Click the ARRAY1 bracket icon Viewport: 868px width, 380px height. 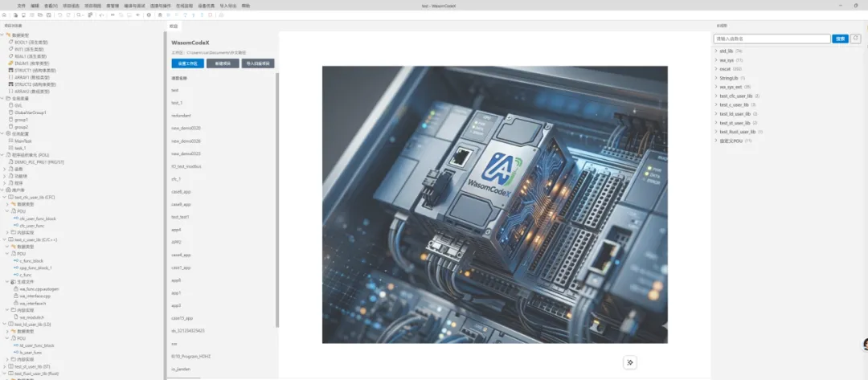[x=11, y=77]
